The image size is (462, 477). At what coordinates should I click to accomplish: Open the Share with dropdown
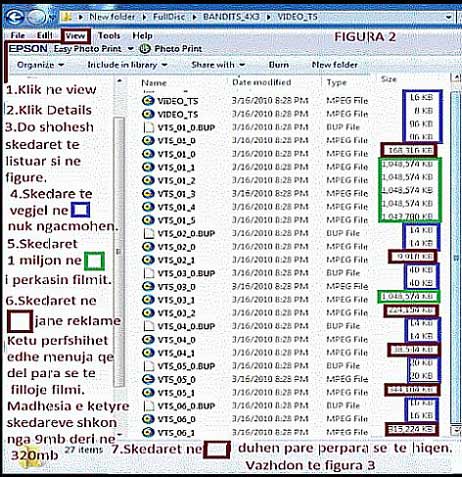click(x=218, y=65)
